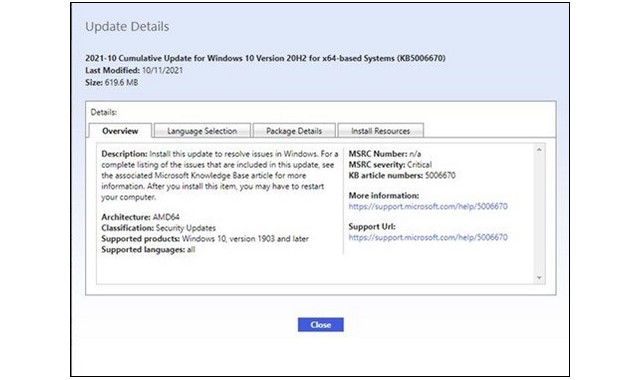640x380 pixels.
Task: Open the Support Url link
Action: [x=428, y=237]
